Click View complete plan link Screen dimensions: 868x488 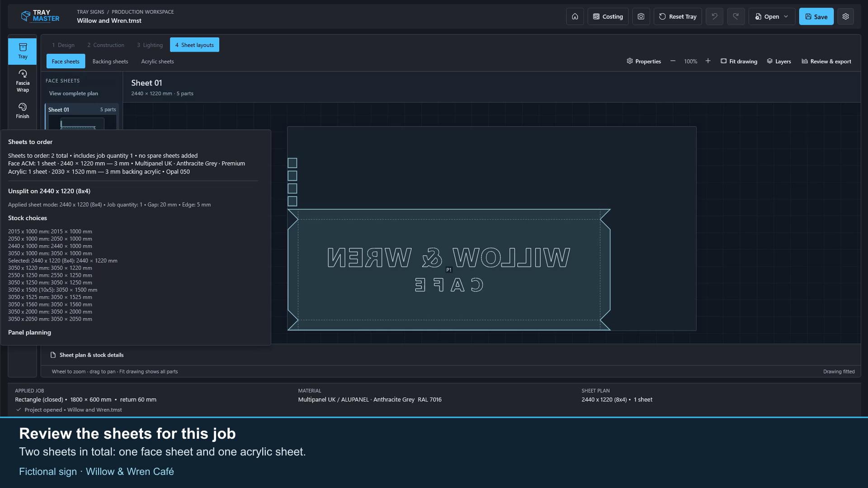74,93
